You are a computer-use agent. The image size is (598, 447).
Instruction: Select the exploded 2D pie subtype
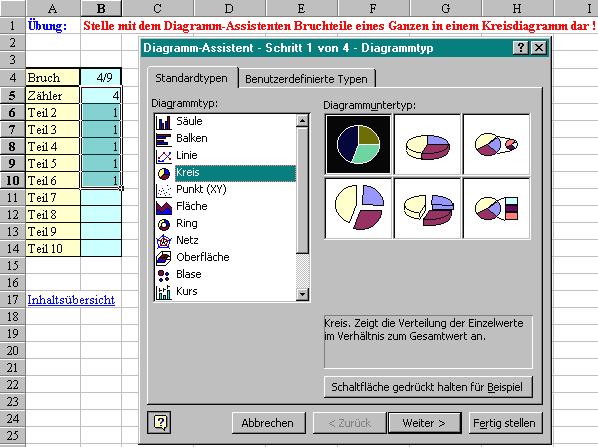coord(358,208)
